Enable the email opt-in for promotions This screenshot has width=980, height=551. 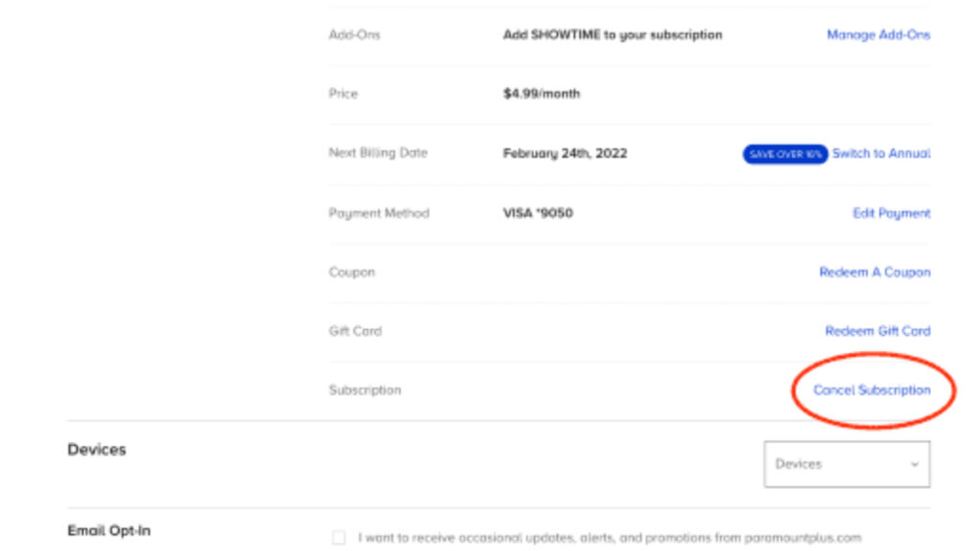(x=337, y=539)
